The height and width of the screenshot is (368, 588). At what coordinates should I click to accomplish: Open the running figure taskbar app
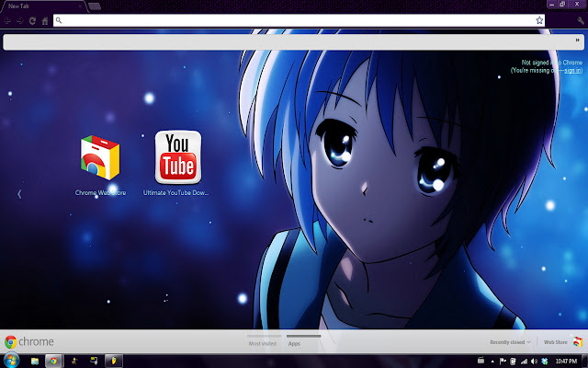tap(74, 362)
